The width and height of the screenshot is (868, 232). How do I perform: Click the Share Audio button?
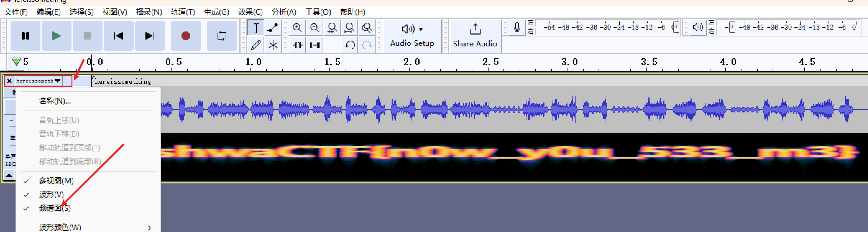pos(475,36)
